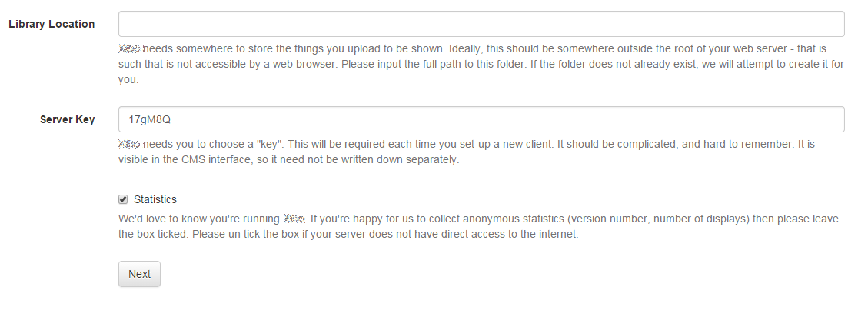Click the "hard to remember" key advice text
The width and height of the screenshot is (868, 334).
(x=753, y=144)
